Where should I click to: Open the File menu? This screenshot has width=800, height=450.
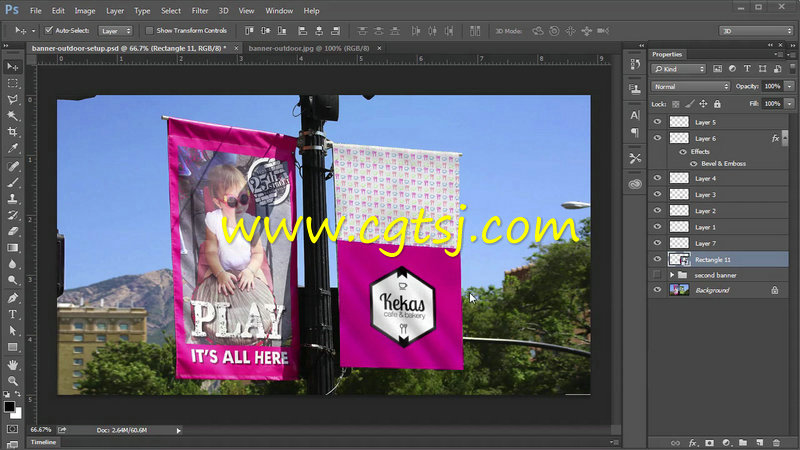click(x=36, y=11)
